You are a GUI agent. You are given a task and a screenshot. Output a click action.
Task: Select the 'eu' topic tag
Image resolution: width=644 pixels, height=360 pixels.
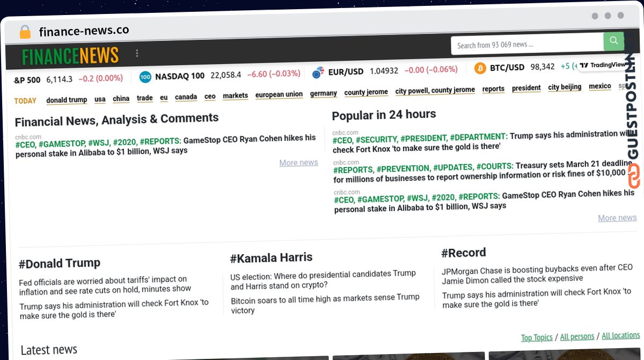(x=164, y=98)
